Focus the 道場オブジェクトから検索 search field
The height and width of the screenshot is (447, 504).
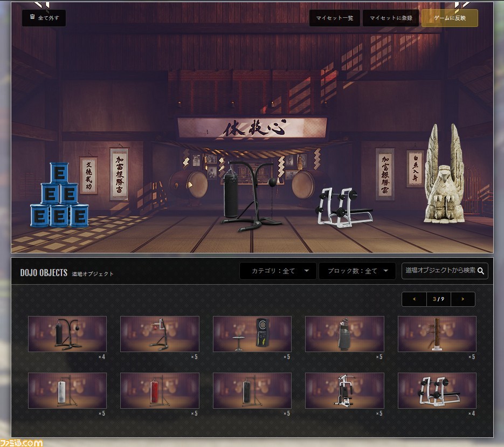click(x=445, y=271)
